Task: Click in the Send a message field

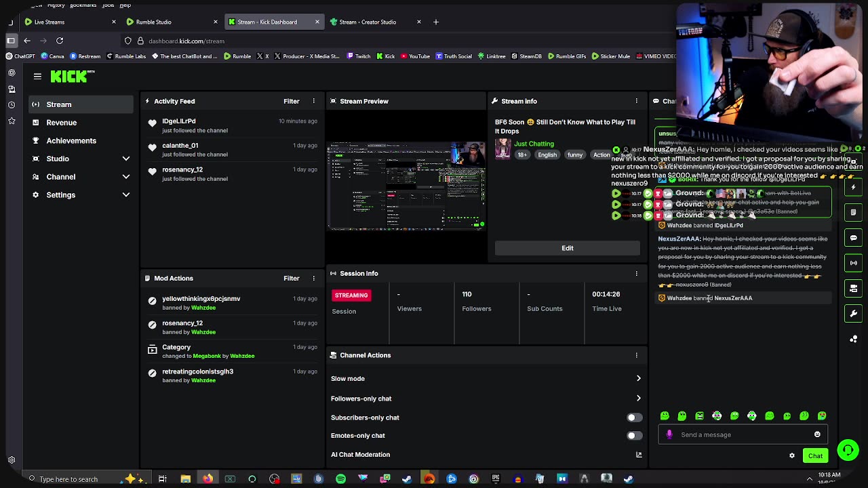Action: click(743, 434)
